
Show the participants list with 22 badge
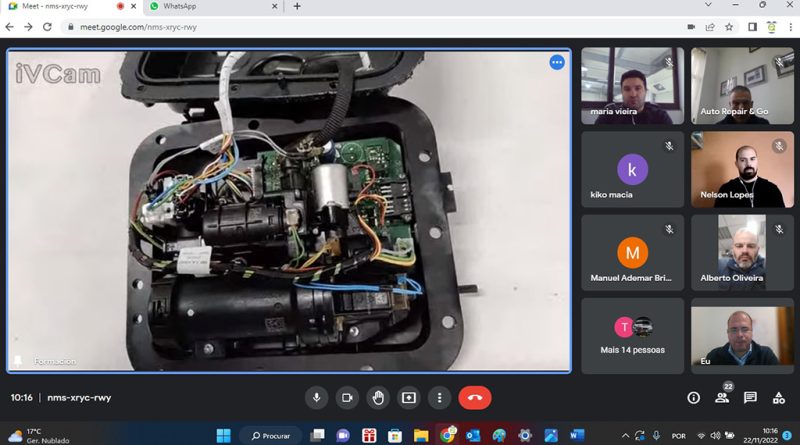pos(722,398)
